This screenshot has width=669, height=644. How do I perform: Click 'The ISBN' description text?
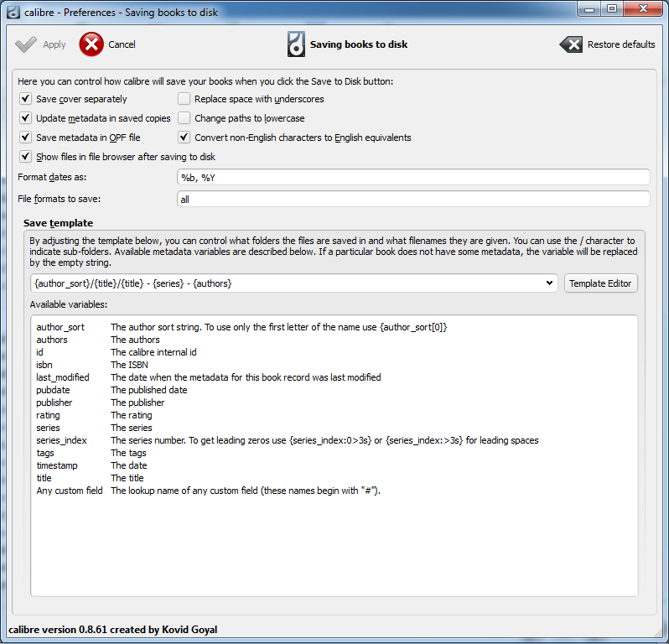[x=129, y=365]
